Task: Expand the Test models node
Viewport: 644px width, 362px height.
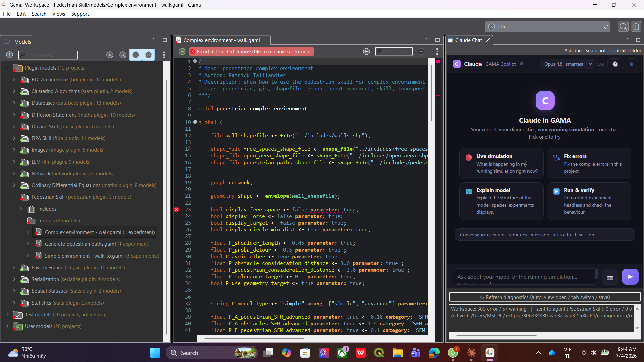Action: click(x=7, y=315)
